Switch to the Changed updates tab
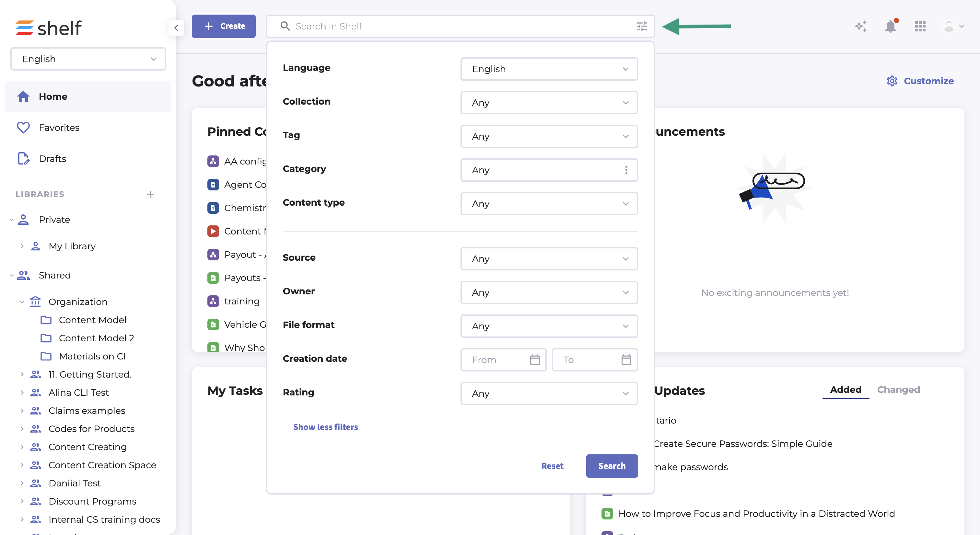This screenshot has width=980, height=535. [898, 390]
